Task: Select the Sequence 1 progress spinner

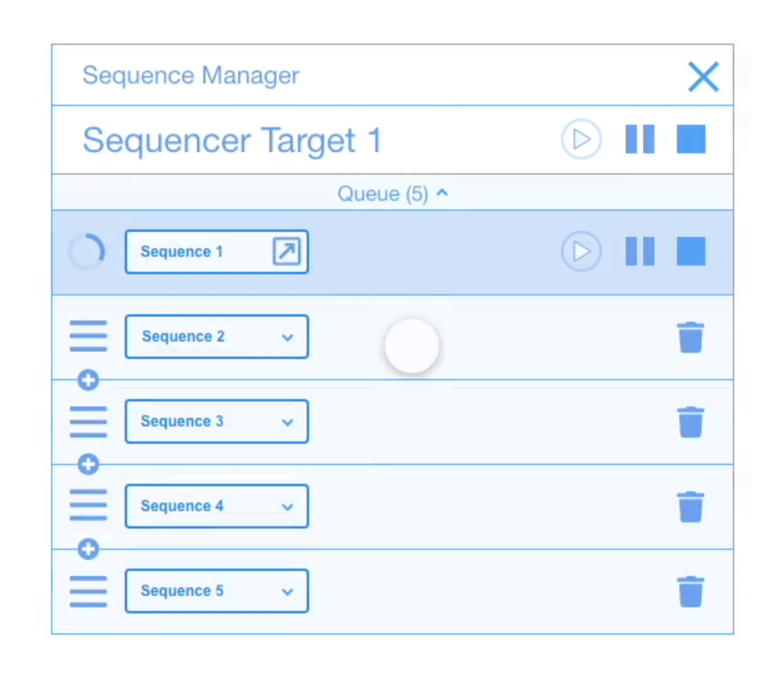Action: tap(87, 251)
